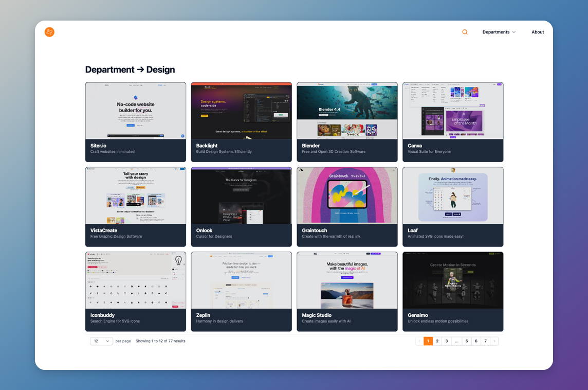Click 'Free and Open 3D Creation Software' text
The image size is (588, 390).
[334, 152]
